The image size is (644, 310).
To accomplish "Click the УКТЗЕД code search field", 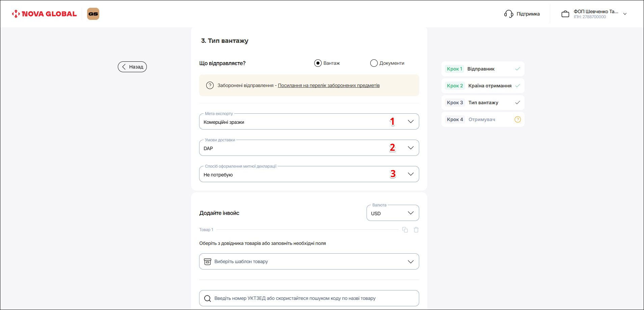I will point(309,298).
